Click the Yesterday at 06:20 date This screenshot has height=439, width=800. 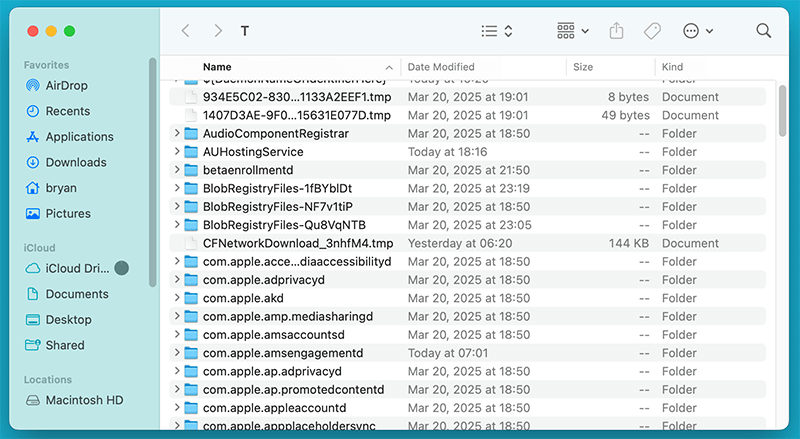click(460, 243)
